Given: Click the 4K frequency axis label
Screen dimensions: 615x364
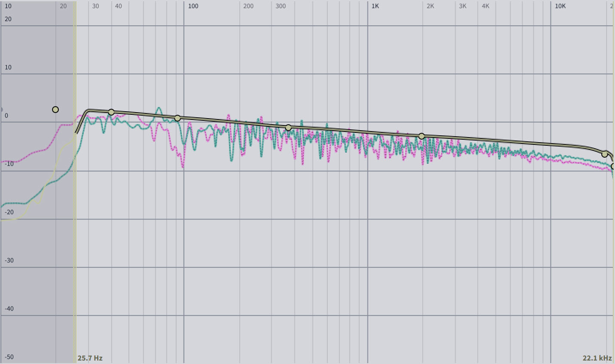Looking at the screenshot, I should [x=485, y=6].
